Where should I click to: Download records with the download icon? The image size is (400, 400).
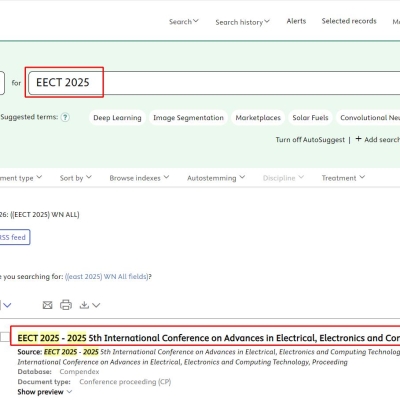click(x=84, y=305)
